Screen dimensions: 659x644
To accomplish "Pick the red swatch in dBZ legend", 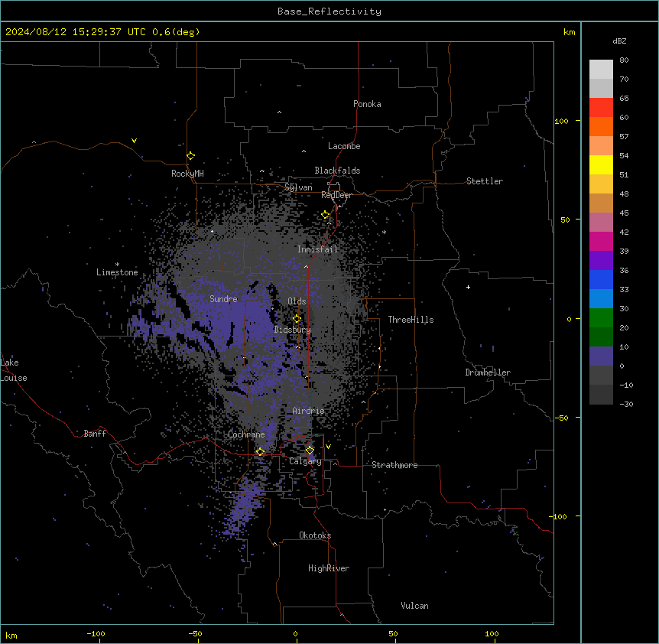I will (601, 107).
